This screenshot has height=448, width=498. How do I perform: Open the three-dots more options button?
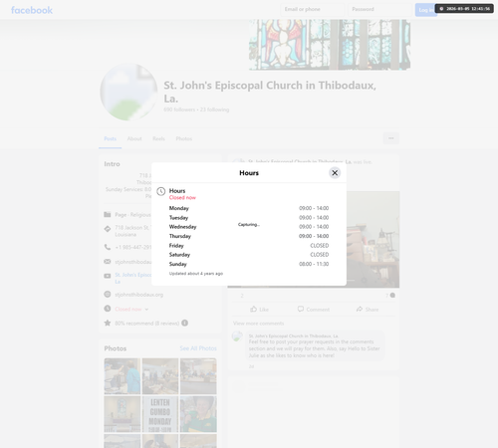pyautogui.click(x=391, y=138)
